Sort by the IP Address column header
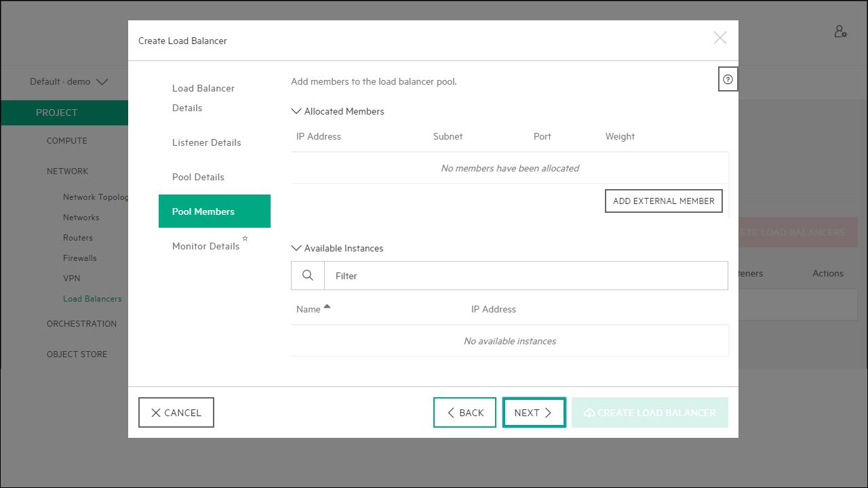 [x=493, y=309]
